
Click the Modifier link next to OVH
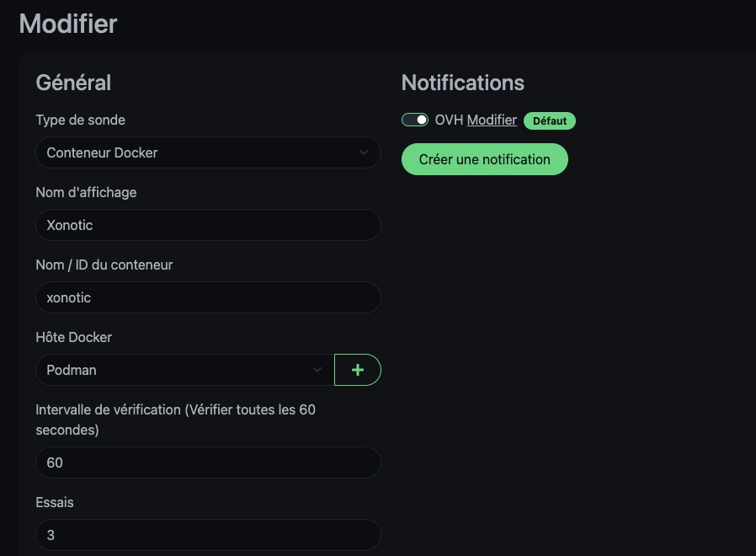click(492, 120)
